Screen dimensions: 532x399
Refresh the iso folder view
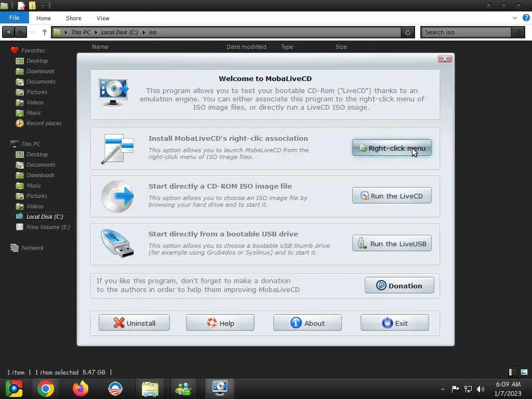point(408,32)
